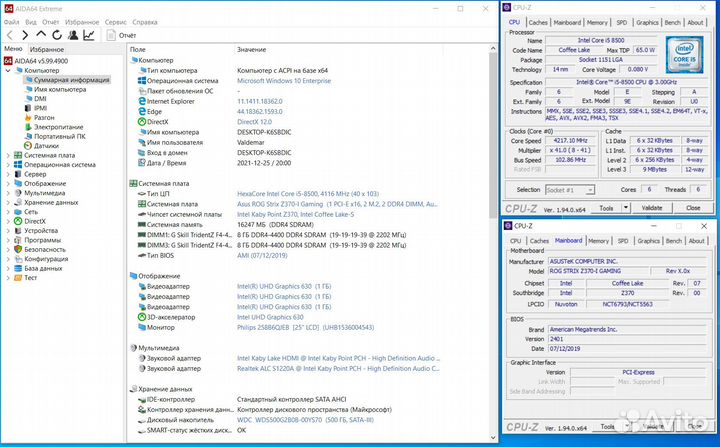The image size is (720, 447).
Task: Select Датчики tree item
Action: point(46,146)
